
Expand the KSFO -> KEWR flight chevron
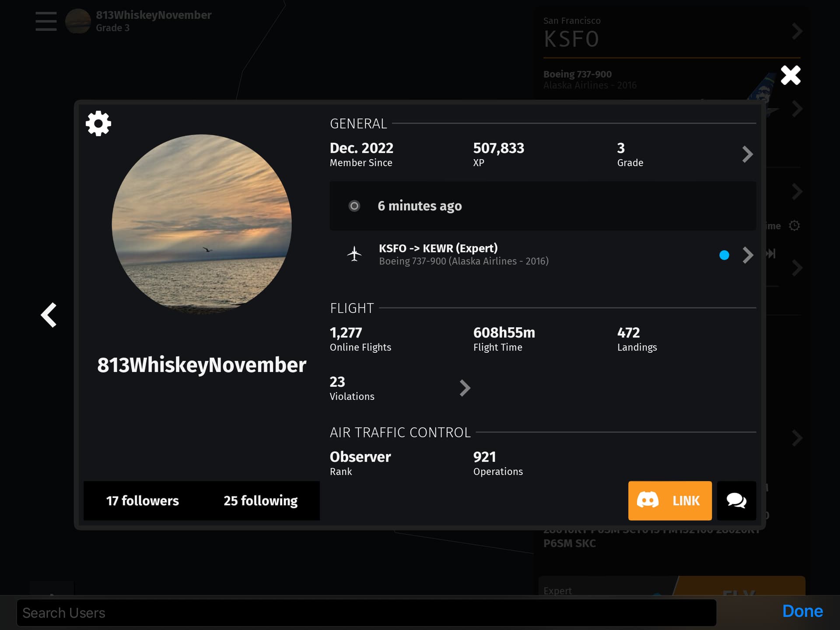pyautogui.click(x=748, y=255)
